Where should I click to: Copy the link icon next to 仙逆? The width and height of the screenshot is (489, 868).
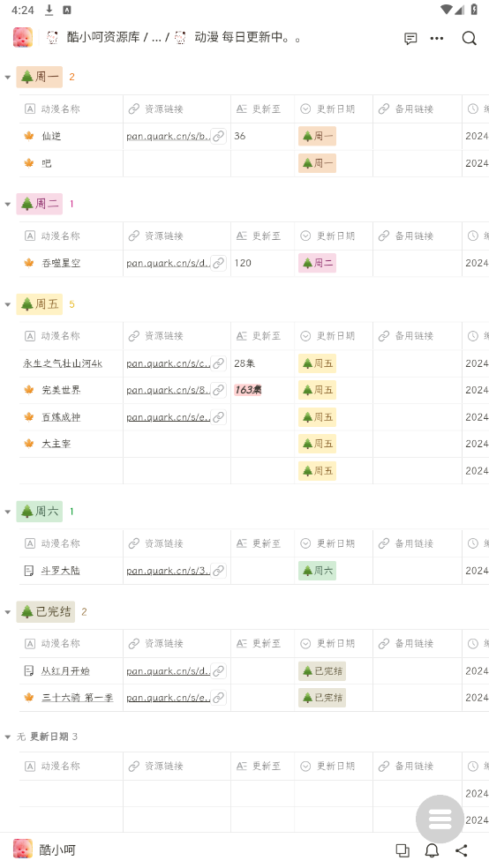click(219, 136)
